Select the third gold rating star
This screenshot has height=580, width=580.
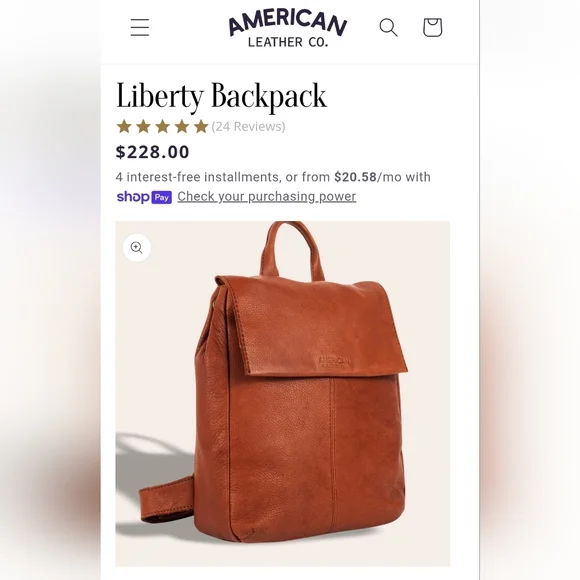point(162,127)
